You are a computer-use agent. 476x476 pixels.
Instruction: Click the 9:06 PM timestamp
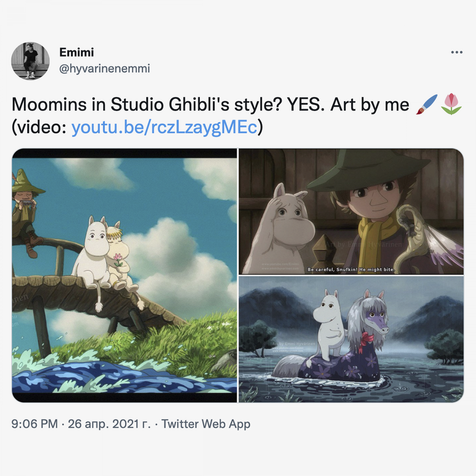tap(35, 424)
